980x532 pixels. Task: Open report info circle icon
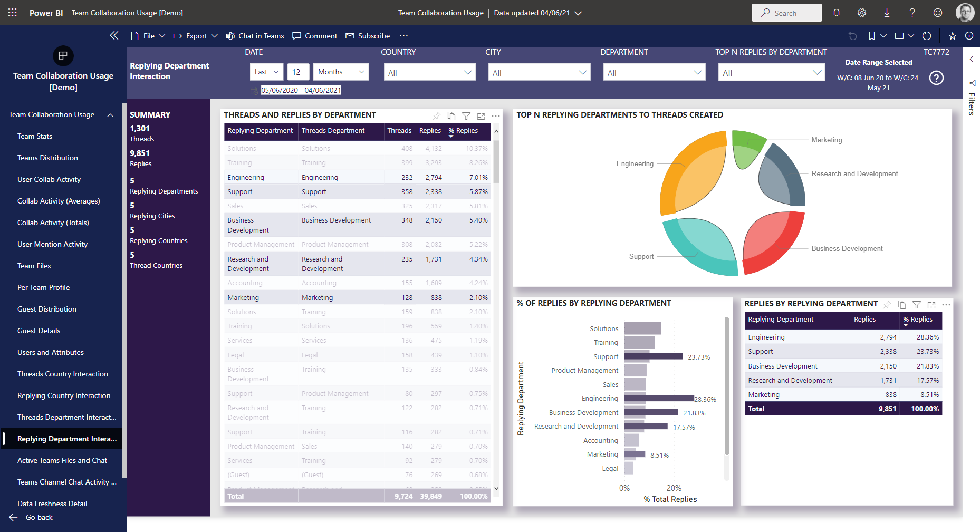click(969, 36)
